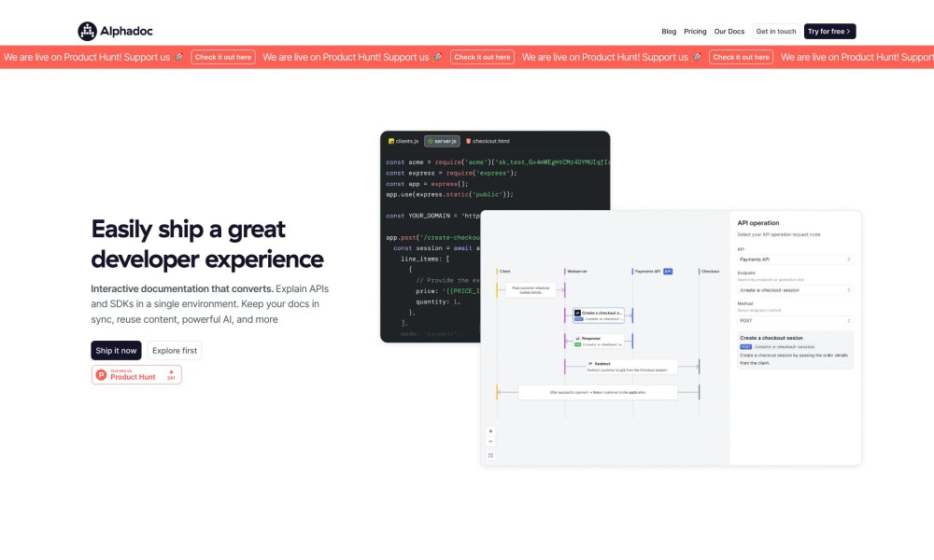Open the Featured on Product Hunt badge
The width and height of the screenshot is (934, 560).
[136, 375]
